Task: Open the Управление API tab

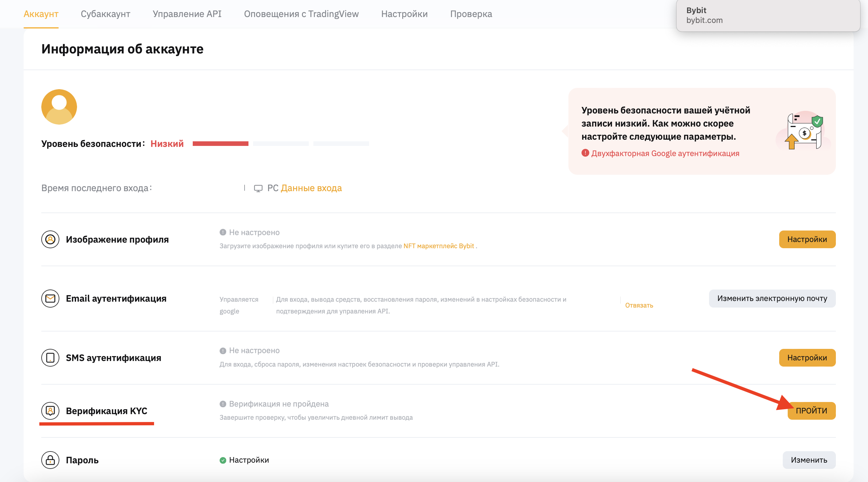Action: pos(187,14)
